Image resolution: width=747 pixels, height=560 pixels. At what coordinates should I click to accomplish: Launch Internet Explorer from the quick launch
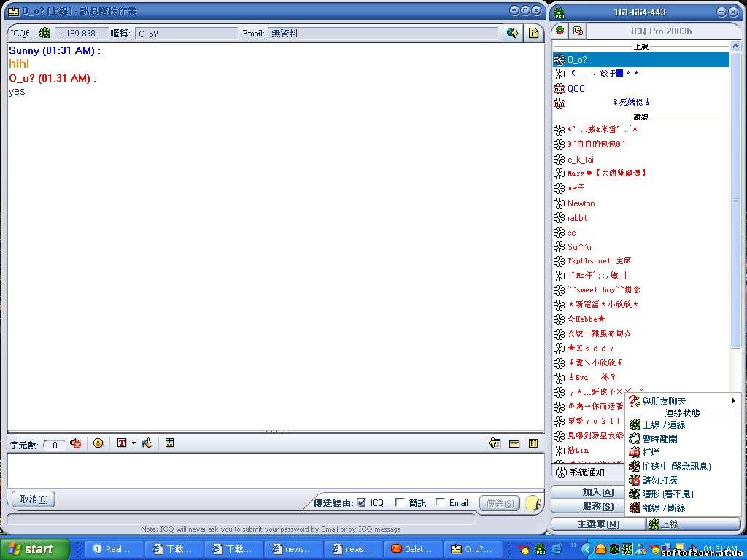[x=556, y=549]
